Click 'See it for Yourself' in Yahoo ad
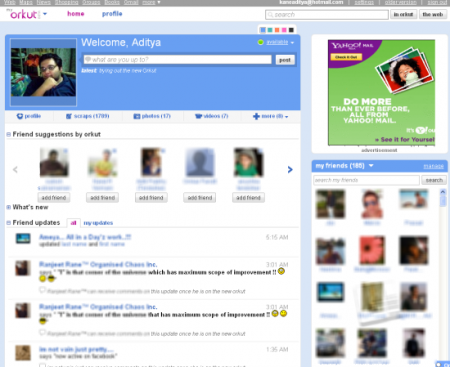This screenshot has width=450, height=367. click(405, 140)
